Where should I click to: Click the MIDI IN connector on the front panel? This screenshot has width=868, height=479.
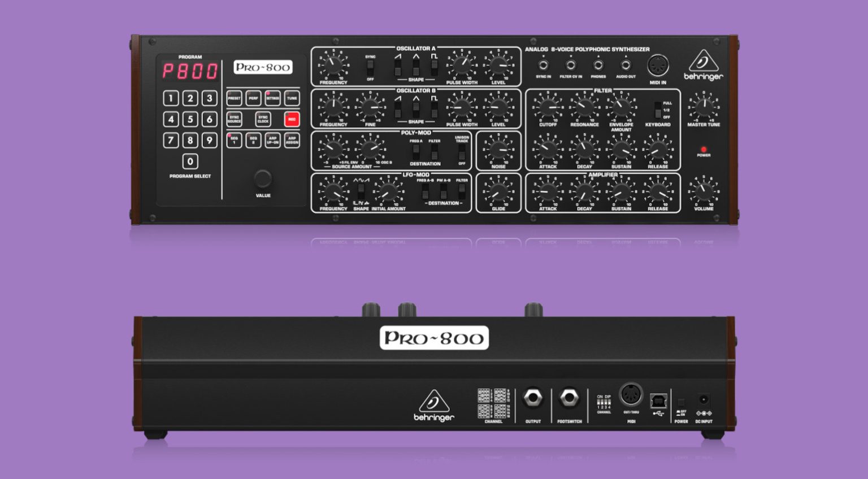657,67
